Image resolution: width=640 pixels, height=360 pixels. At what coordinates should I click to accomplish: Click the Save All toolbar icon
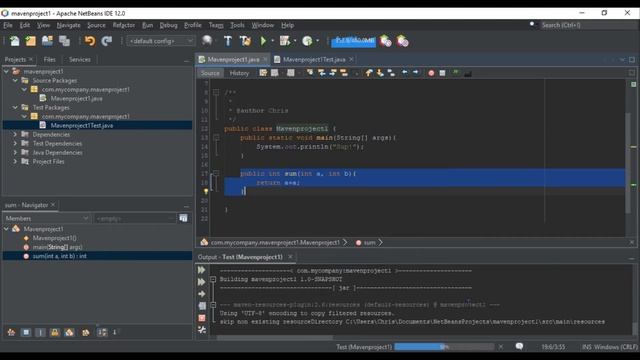click(64, 41)
